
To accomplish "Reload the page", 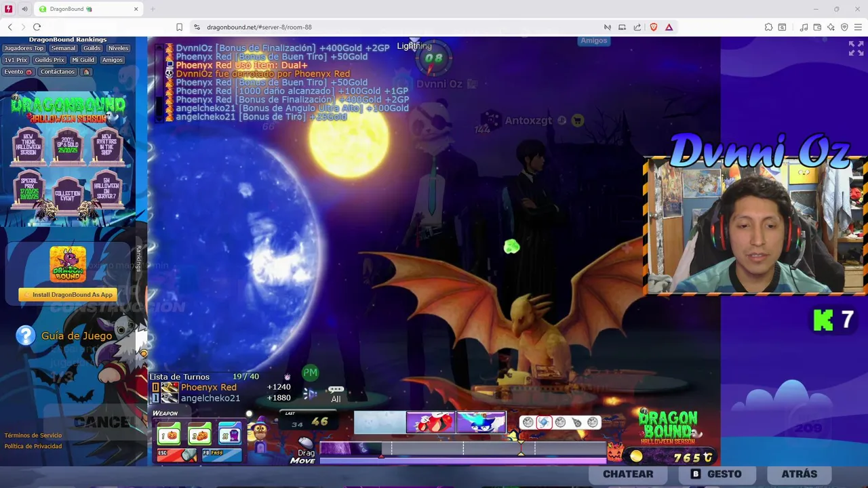I will (x=37, y=27).
